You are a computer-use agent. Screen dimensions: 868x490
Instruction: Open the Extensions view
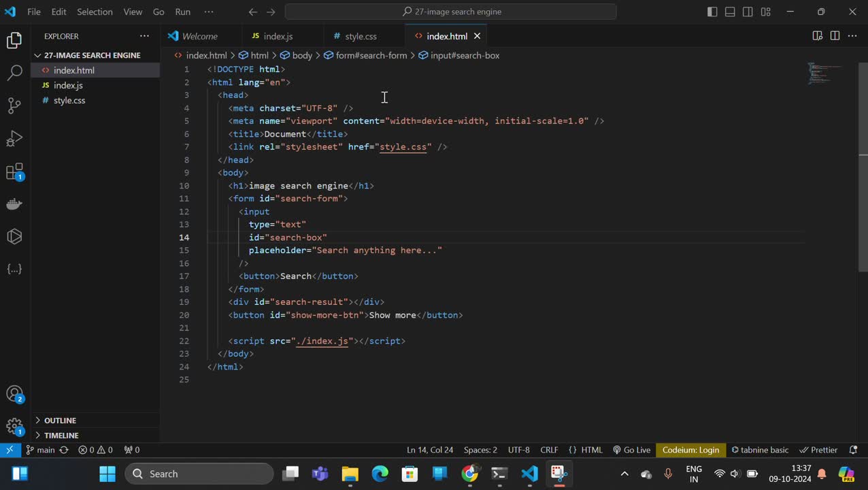coord(14,171)
